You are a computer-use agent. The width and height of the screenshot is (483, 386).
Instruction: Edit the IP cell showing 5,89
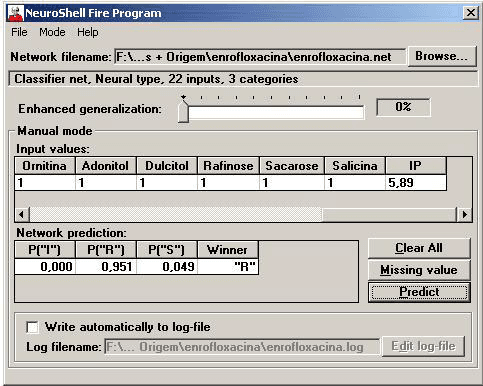(x=416, y=183)
